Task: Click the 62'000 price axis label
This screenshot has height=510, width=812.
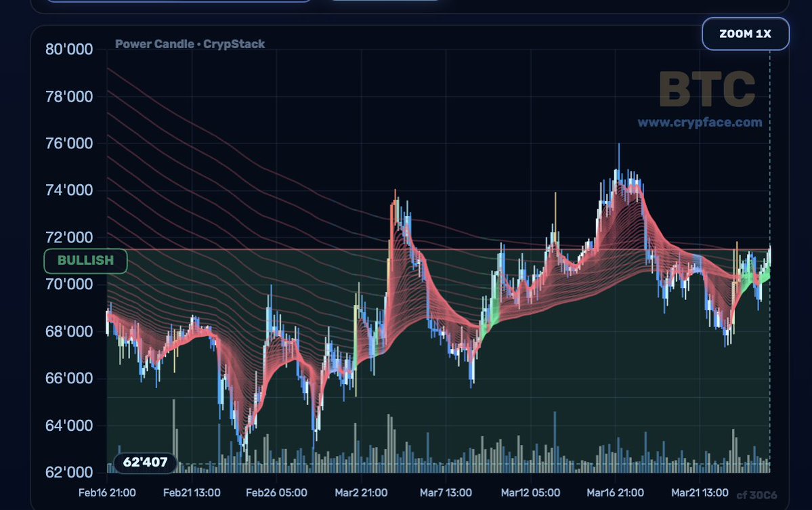Action: (69, 471)
